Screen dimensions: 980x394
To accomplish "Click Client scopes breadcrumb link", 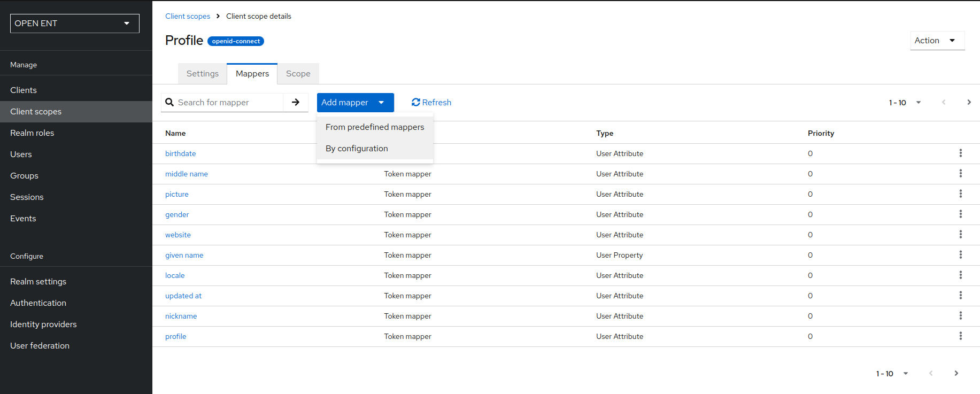I will click(188, 16).
